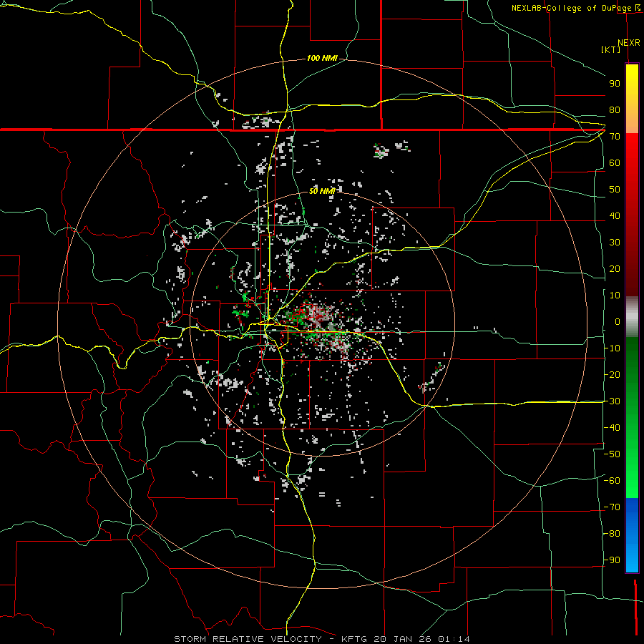
Task: Click the "NEXR" label above the color bar
Action: click(x=629, y=43)
